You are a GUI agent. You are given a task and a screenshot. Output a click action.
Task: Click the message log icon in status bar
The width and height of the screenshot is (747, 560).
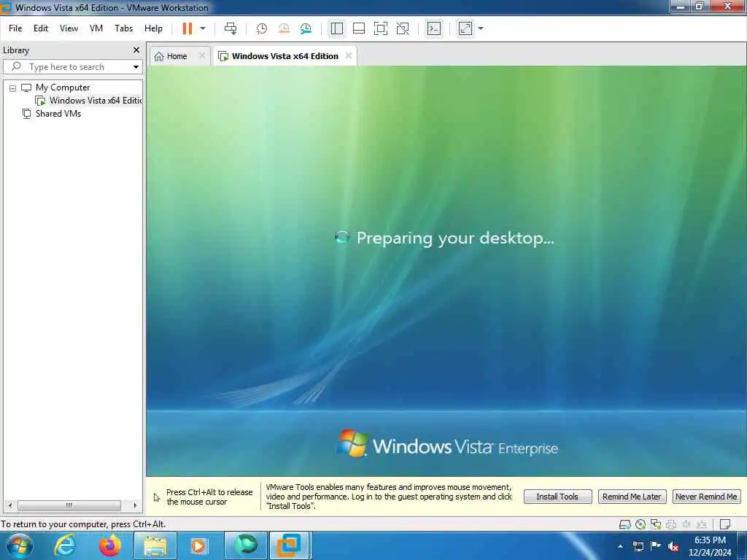725,525
